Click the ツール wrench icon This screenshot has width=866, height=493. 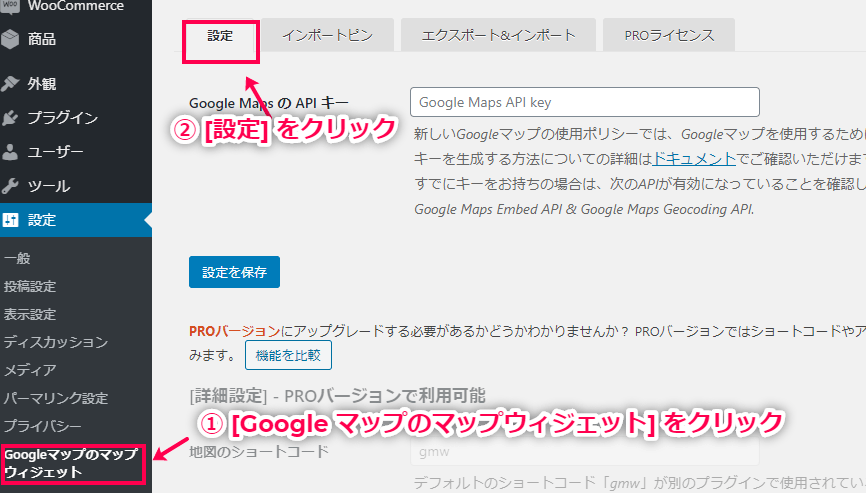[x=11, y=186]
